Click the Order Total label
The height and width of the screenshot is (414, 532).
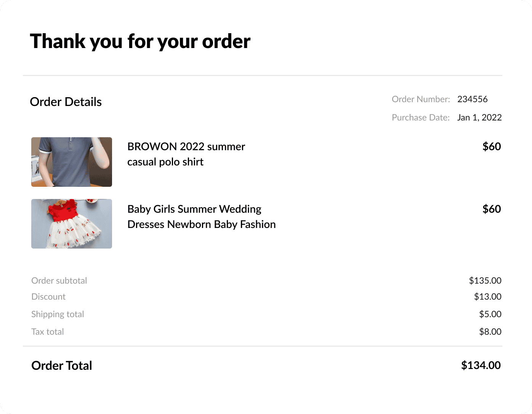pyautogui.click(x=62, y=366)
